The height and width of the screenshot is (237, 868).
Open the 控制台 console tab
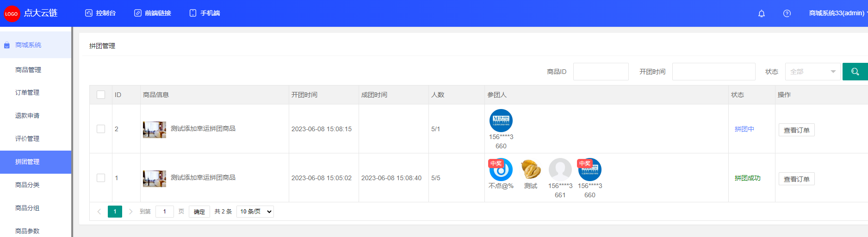[x=100, y=13]
